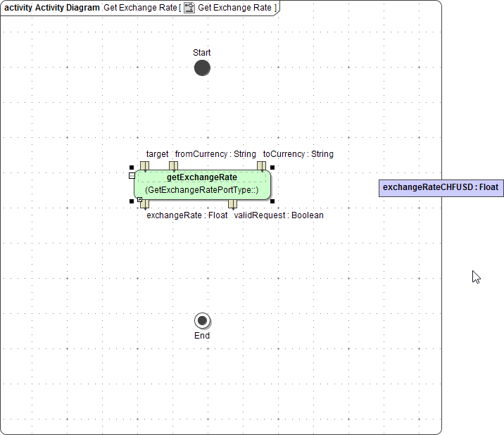This screenshot has height=435, width=504.
Task: Click the activity diagram icon in header
Action: point(189,8)
